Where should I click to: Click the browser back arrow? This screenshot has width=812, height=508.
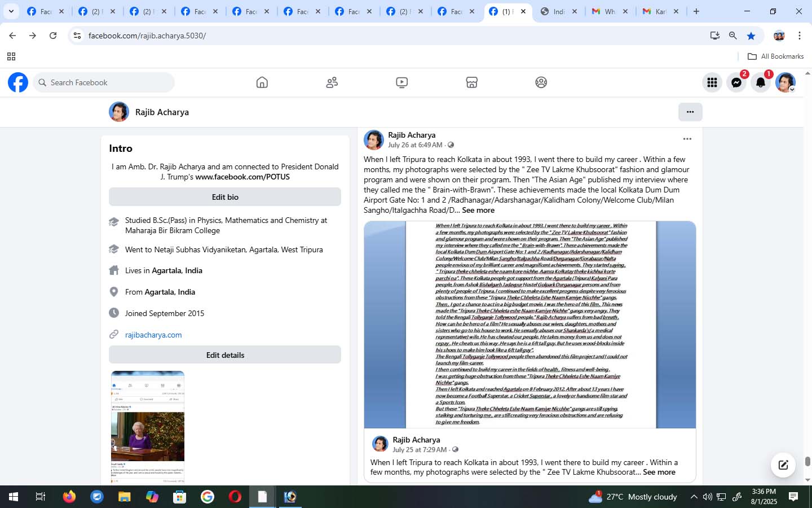click(12, 36)
